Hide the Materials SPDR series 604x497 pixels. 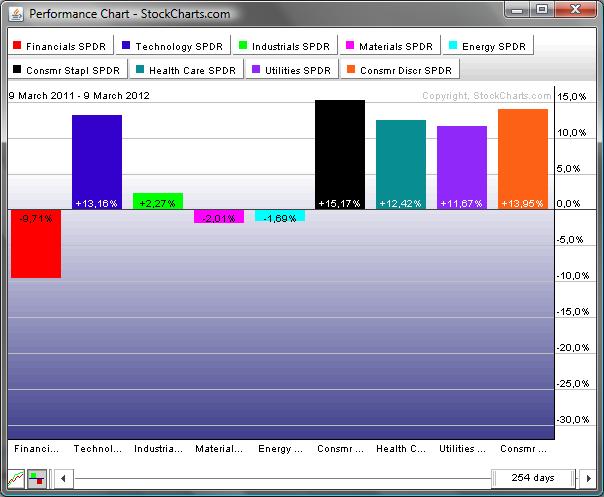pos(391,46)
